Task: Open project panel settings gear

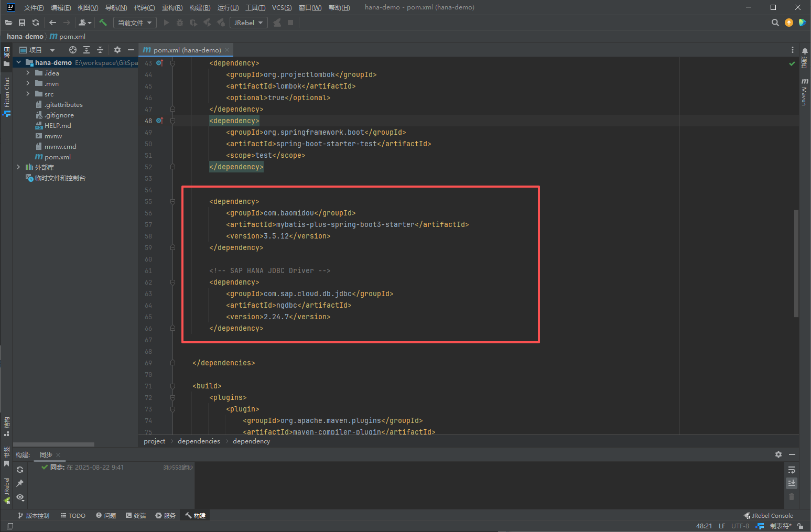Action: (117, 50)
